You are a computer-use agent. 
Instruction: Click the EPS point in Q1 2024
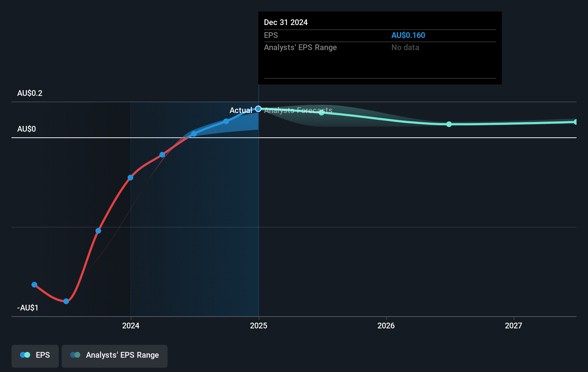point(162,155)
